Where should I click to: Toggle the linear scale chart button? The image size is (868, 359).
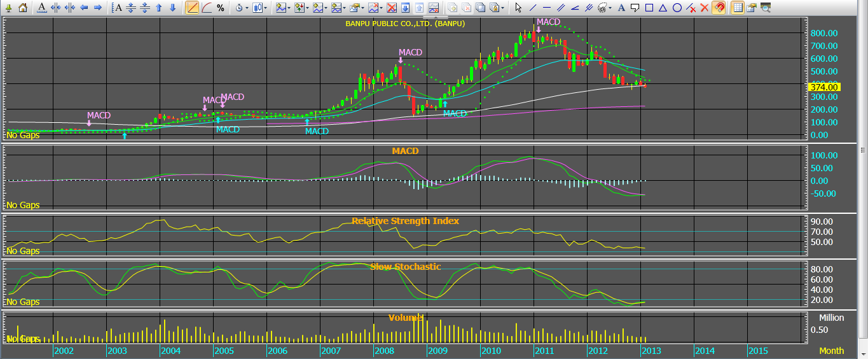pos(192,8)
